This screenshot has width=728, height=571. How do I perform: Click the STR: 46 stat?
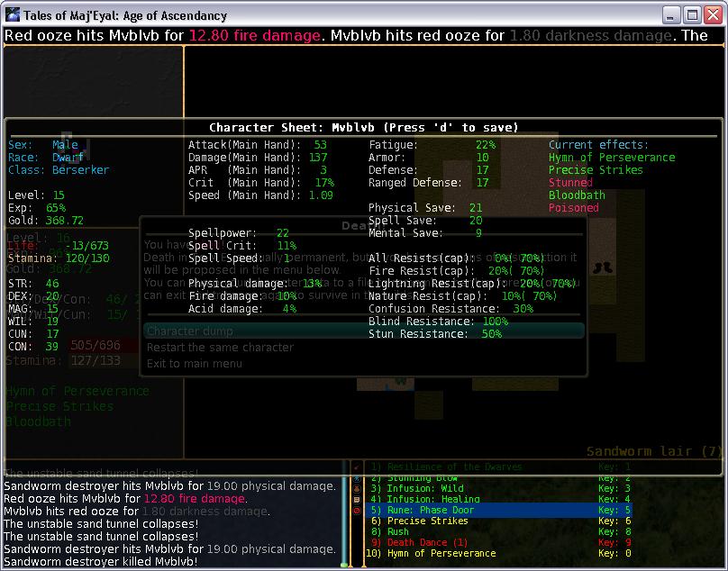(33, 283)
